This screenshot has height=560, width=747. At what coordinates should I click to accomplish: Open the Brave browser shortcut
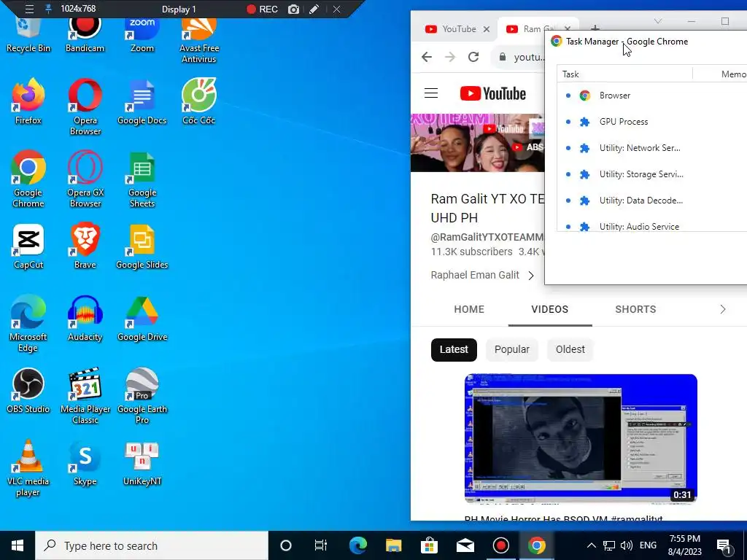(85, 246)
